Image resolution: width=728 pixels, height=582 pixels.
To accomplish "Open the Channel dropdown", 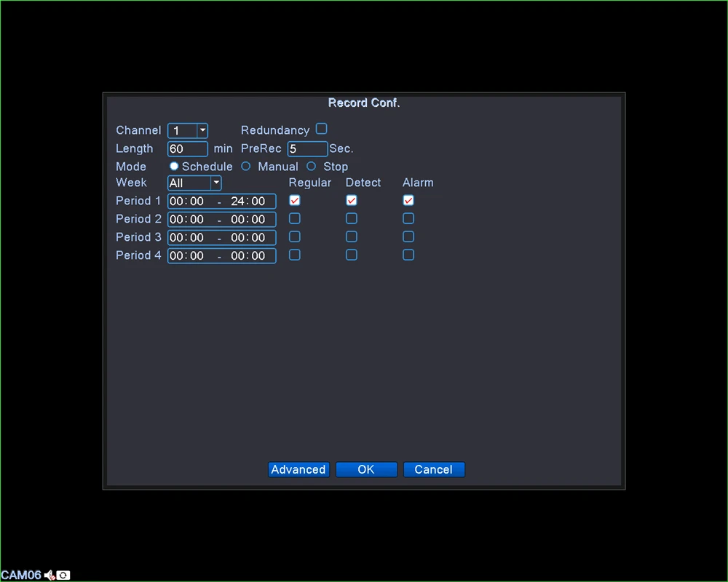I will (x=188, y=130).
